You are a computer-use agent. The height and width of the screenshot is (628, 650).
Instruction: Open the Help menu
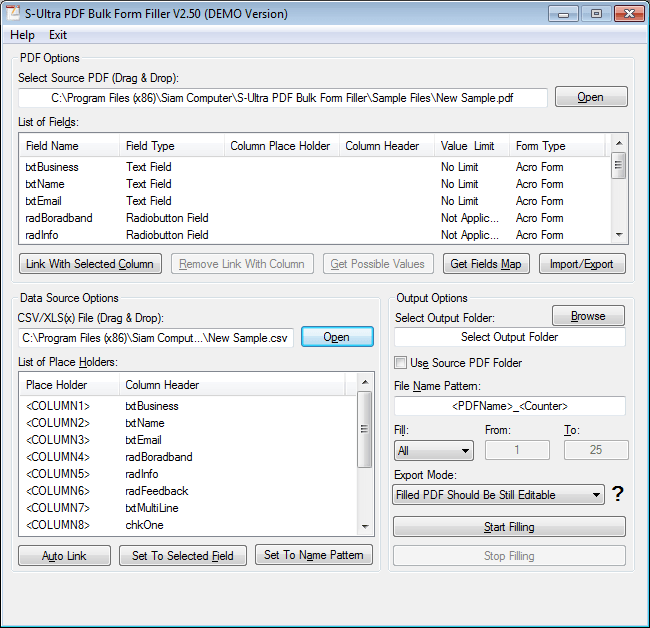coord(22,35)
